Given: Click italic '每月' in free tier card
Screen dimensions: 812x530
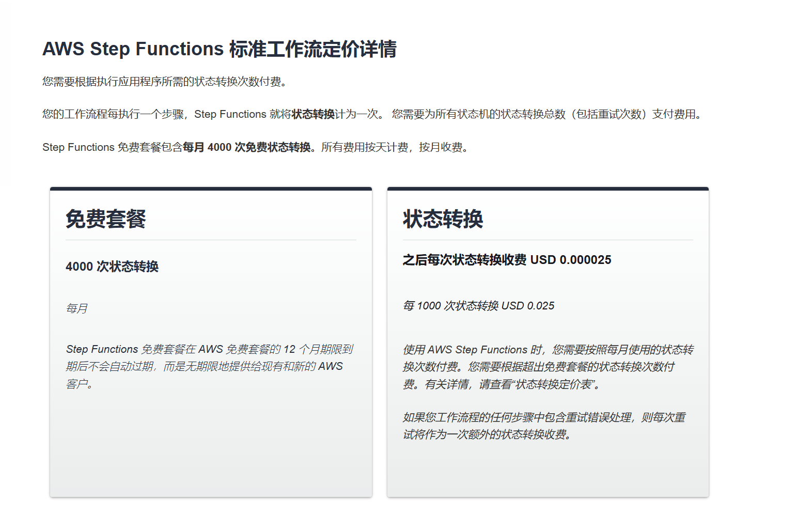Looking at the screenshot, I should tap(76, 308).
